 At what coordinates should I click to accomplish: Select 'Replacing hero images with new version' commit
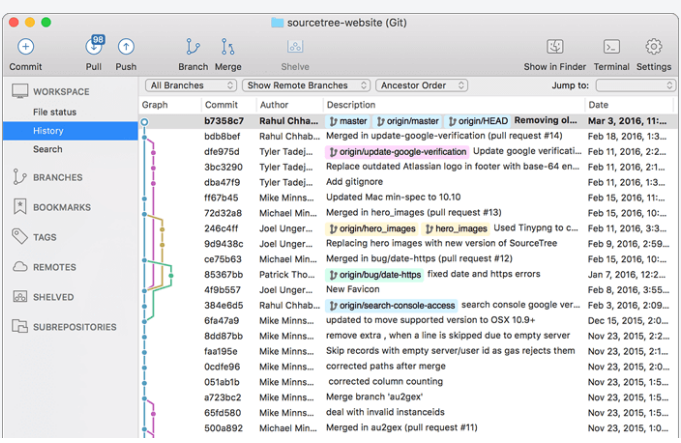tap(442, 243)
